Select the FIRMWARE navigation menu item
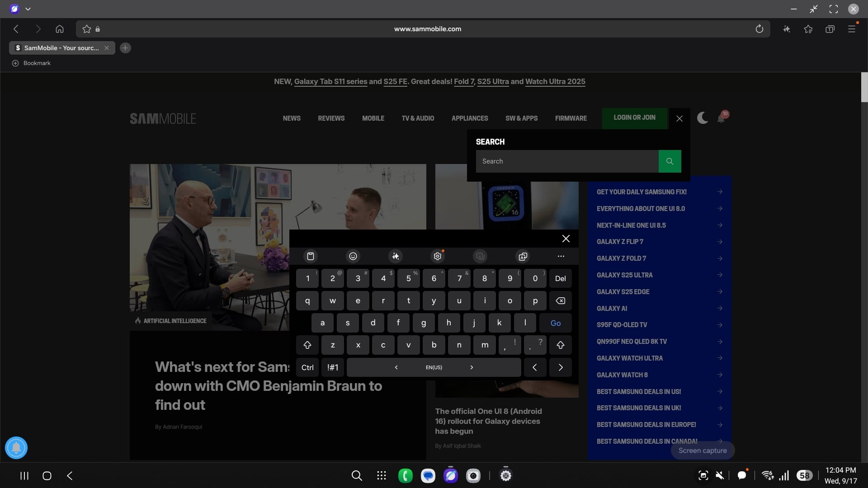The width and height of the screenshot is (868, 488). point(571,118)
